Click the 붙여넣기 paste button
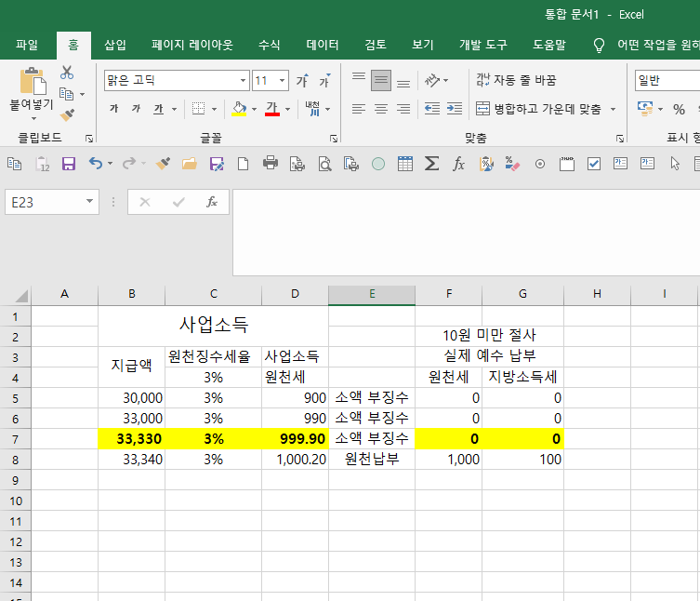The height and width of the screenshot is (601, 700). point(31,91)
